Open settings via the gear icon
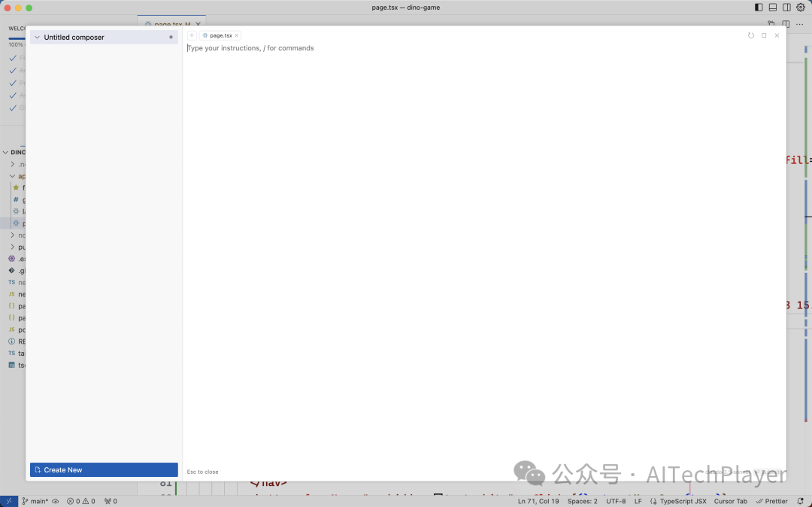The width and height of the screenshot is (812, 507). point(801,8)
